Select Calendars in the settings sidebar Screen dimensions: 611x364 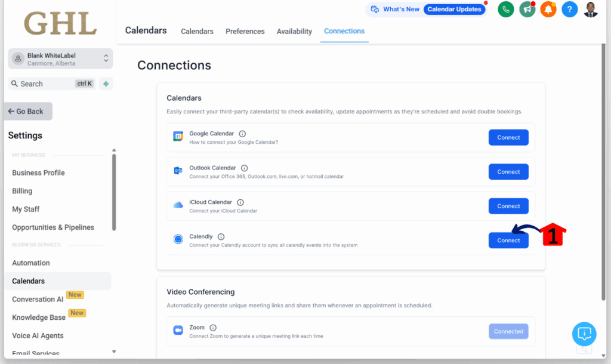click(58, 281)
